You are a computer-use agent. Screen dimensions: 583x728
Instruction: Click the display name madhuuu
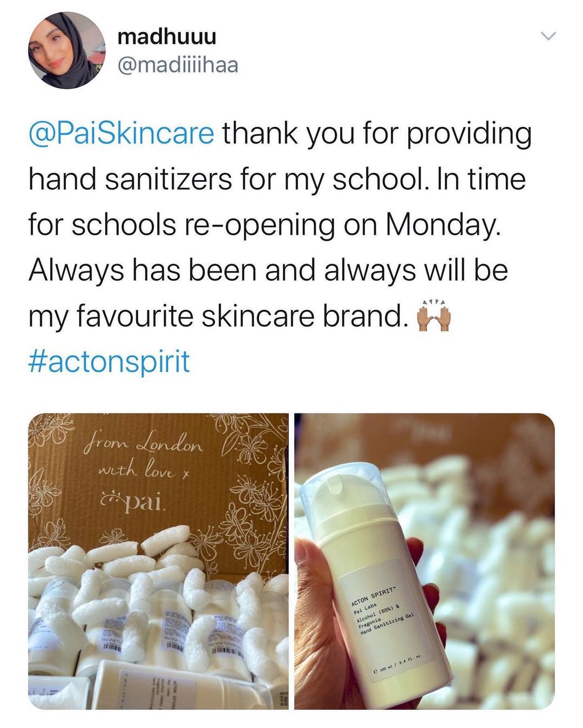click(x=167, y=37)
